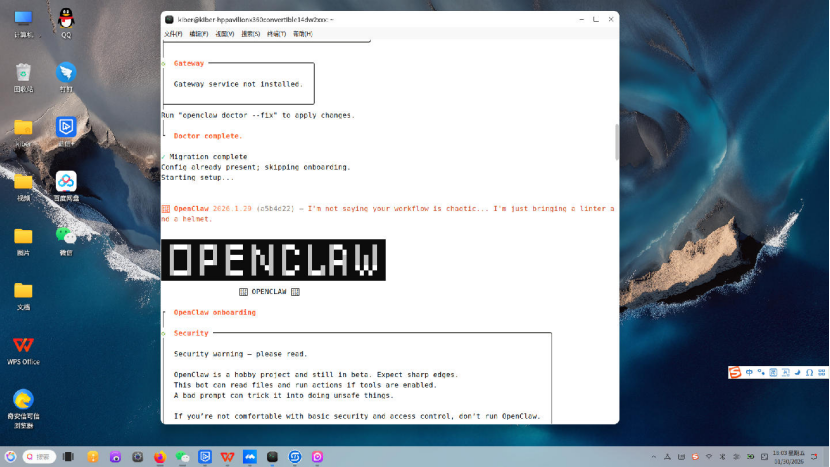Expand hidden tray icons arrow
830x467 pixels.
654,456
